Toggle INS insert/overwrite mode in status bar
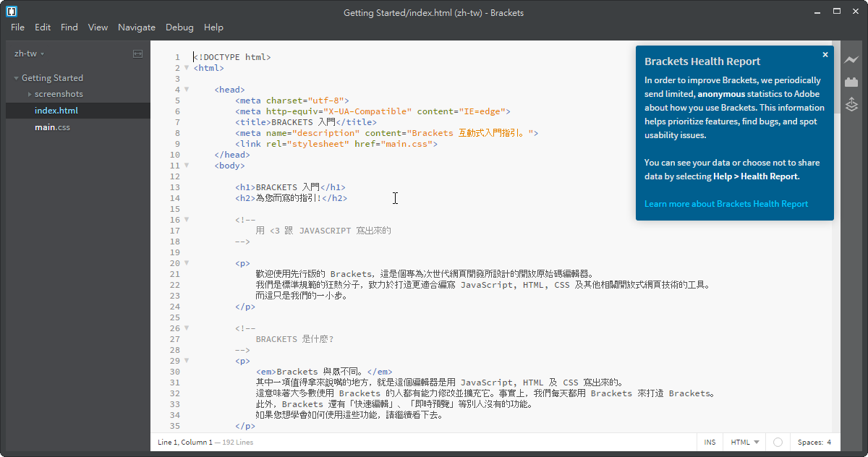 [710, 442]
